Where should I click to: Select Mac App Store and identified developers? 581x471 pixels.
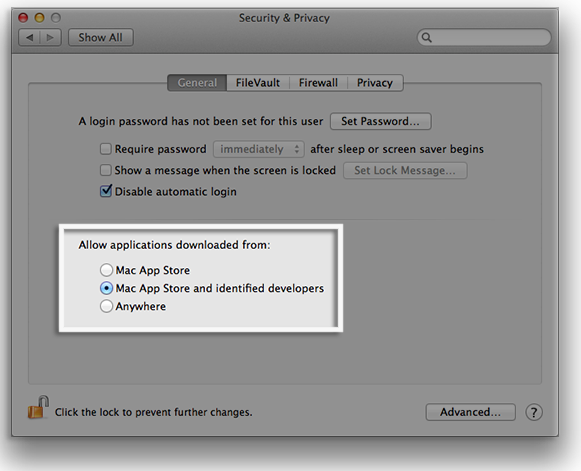coord(106,288)
